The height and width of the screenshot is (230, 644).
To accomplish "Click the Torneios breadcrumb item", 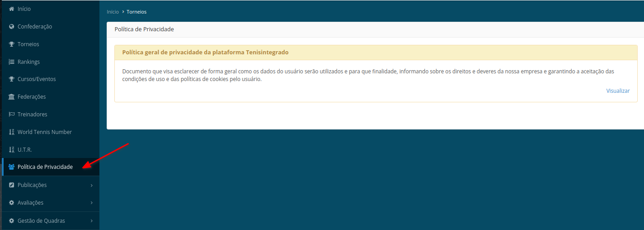I will pyautogui.click(x=136, y=12).
